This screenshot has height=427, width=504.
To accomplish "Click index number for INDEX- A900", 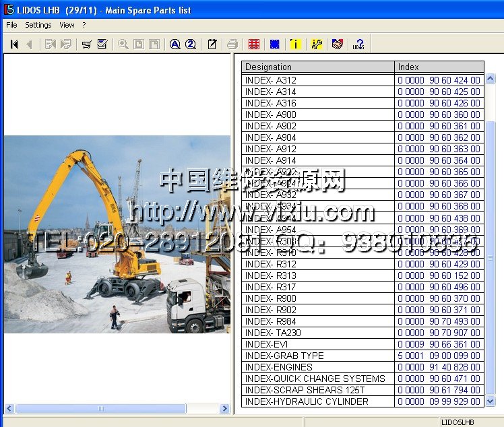I will [x=439, y=114].
